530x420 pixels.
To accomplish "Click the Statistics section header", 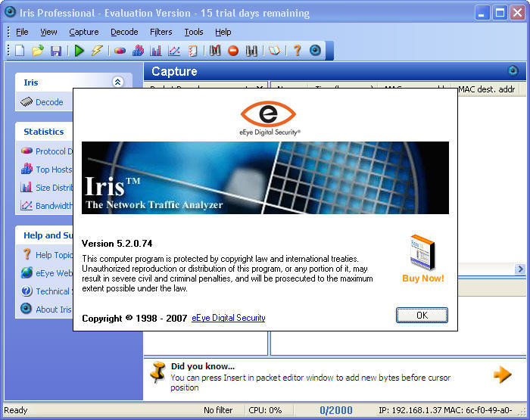I will point(44,132).
